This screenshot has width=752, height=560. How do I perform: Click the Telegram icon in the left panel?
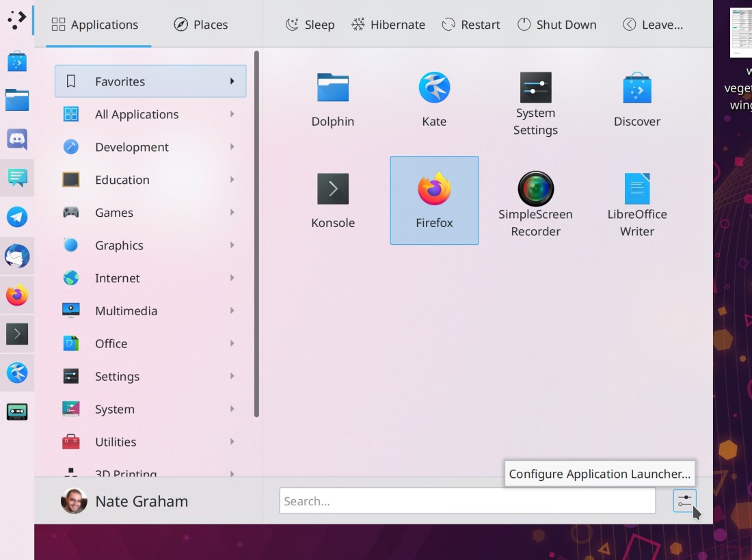point(17,217)
